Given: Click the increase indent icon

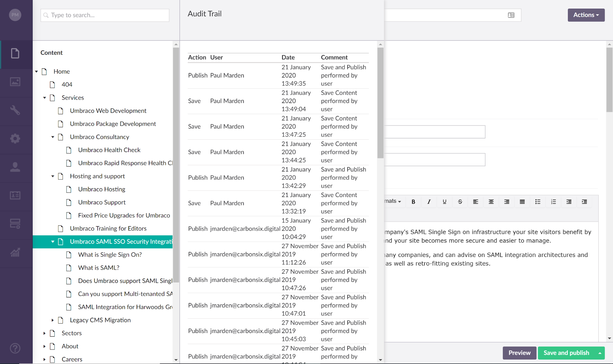Looking at the screenshot, I should pos(584,201).
